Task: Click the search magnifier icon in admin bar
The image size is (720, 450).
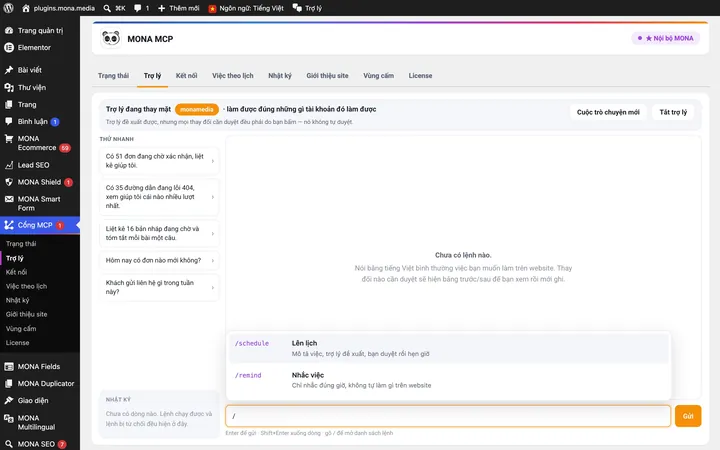Action: tap(107, 8)
